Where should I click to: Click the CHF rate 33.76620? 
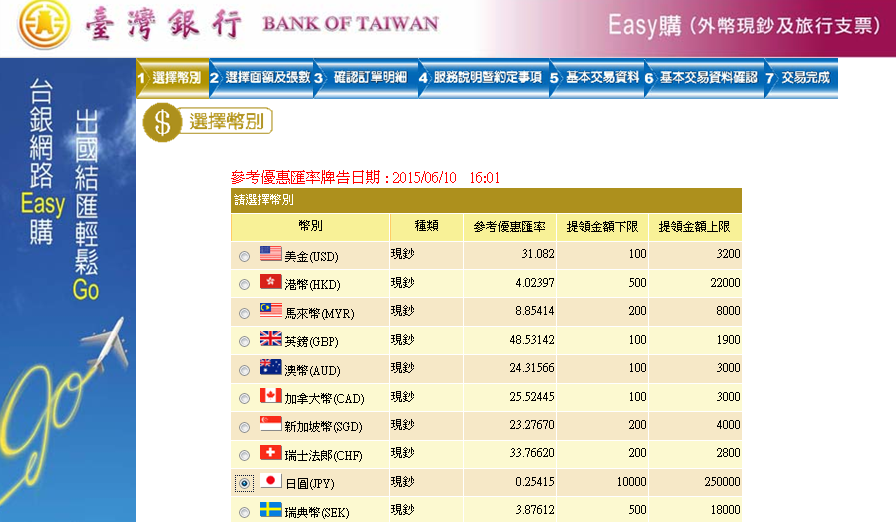tap(532, 453)
